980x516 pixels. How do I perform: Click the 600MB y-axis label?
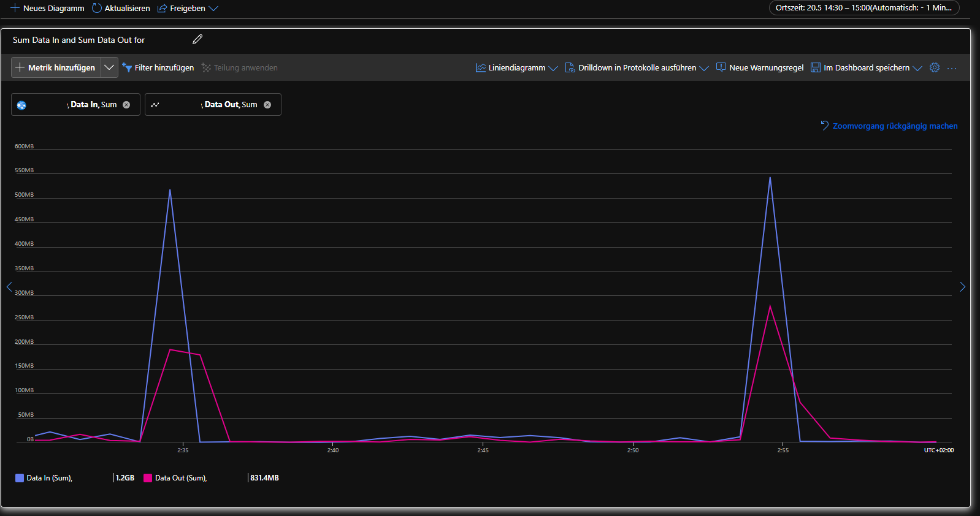click(x=25, y=146)
